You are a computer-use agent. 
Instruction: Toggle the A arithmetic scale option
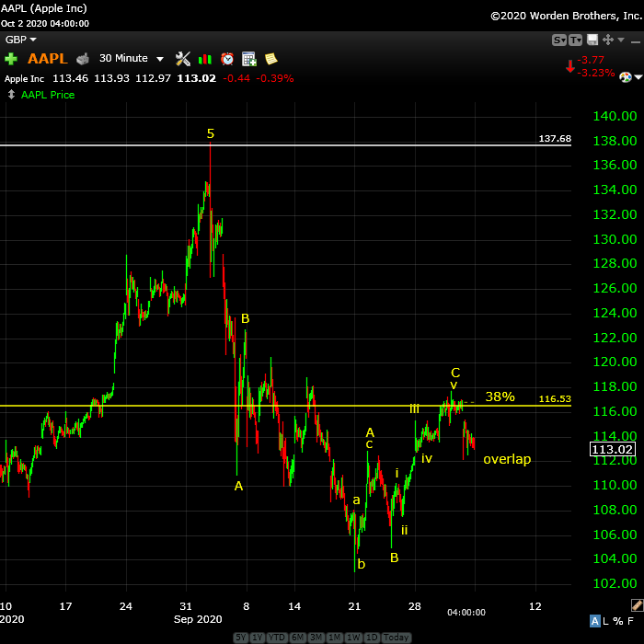[x=594, y=621]
